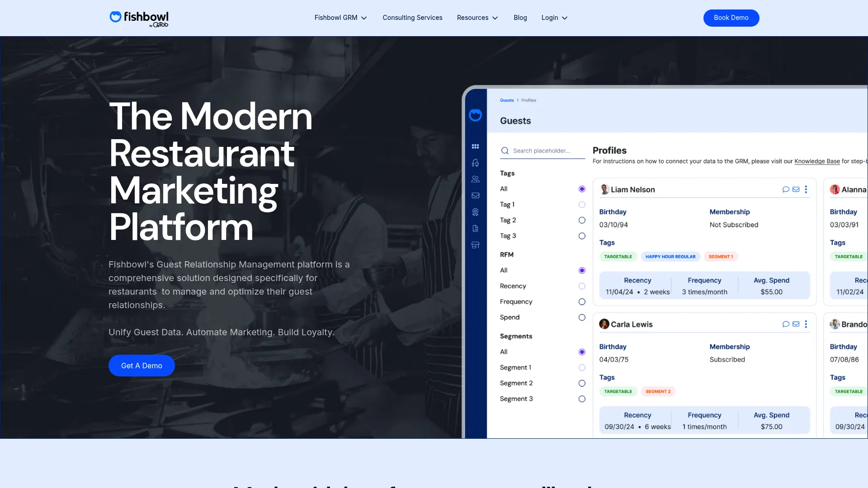The height and width of the screenshot is (488, 868).
Task: Click Carla Lewis's avatar
Action: pos(604,324)
